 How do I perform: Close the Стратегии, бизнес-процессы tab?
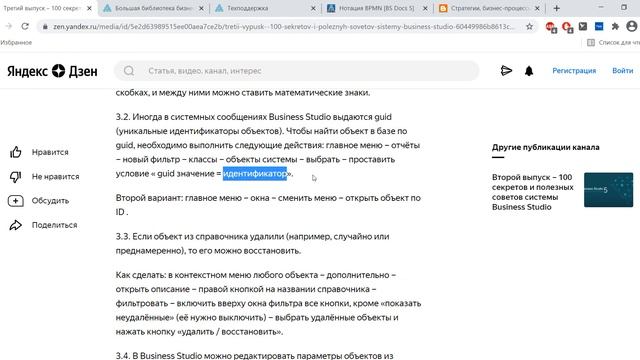(537, 8)
